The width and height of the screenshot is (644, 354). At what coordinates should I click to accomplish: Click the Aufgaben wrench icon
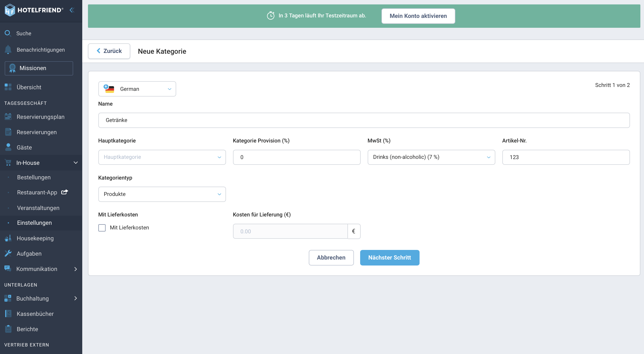(8, 253)
